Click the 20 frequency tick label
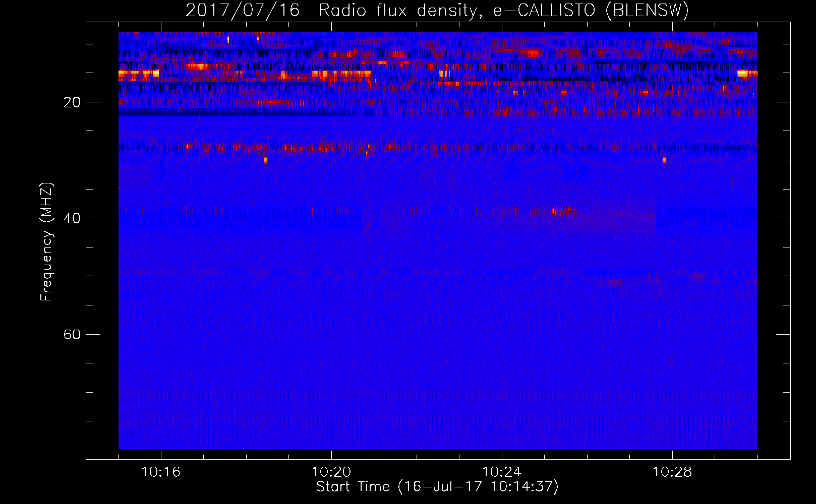This screenshot has height=504, width=816. click(x=72, y=102)
